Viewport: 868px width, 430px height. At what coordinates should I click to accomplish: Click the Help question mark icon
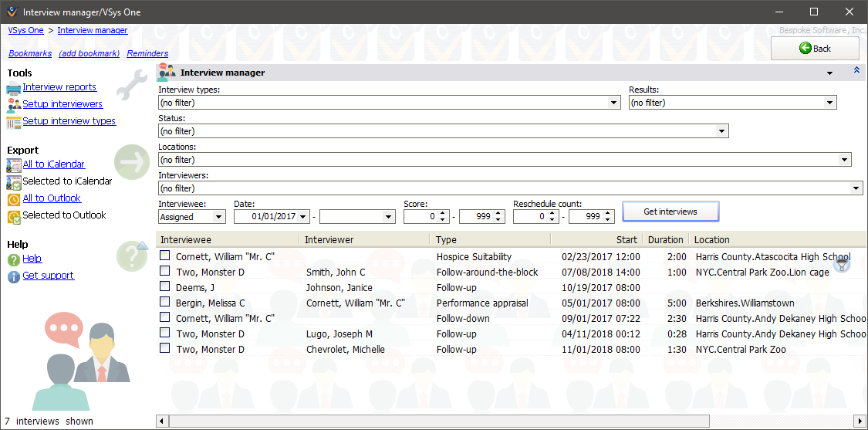coord(14,259)
